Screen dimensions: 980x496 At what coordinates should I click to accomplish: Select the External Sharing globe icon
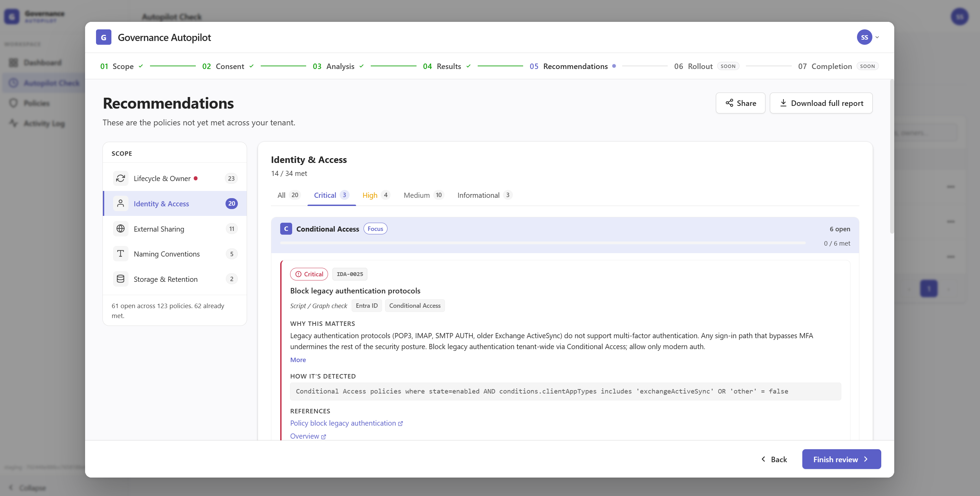pyautogui.click(x=121, y=229)
